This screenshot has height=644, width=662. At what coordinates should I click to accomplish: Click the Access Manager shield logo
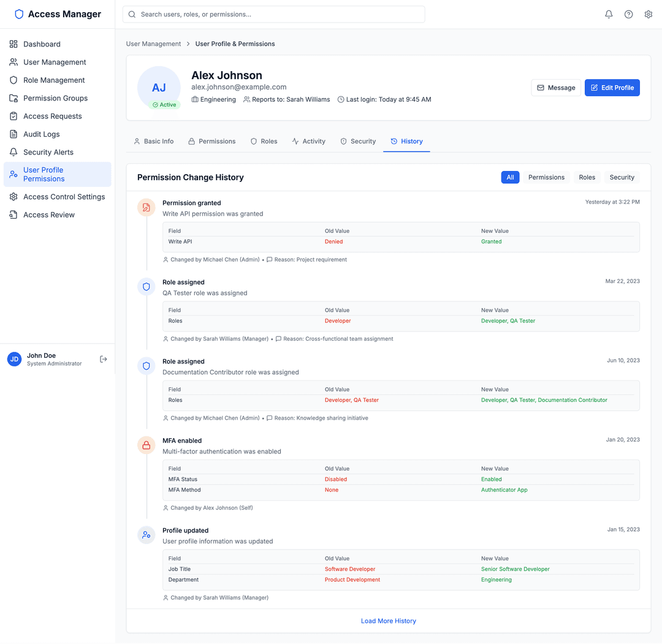19,13
